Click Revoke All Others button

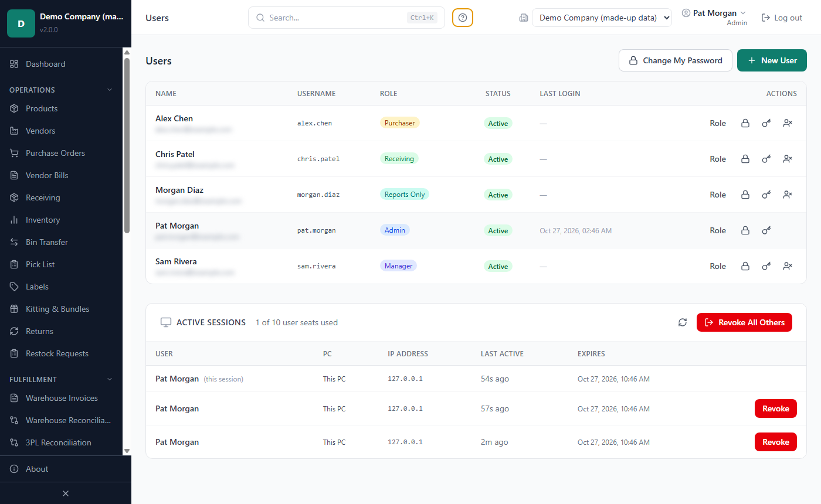coord(744,322)
